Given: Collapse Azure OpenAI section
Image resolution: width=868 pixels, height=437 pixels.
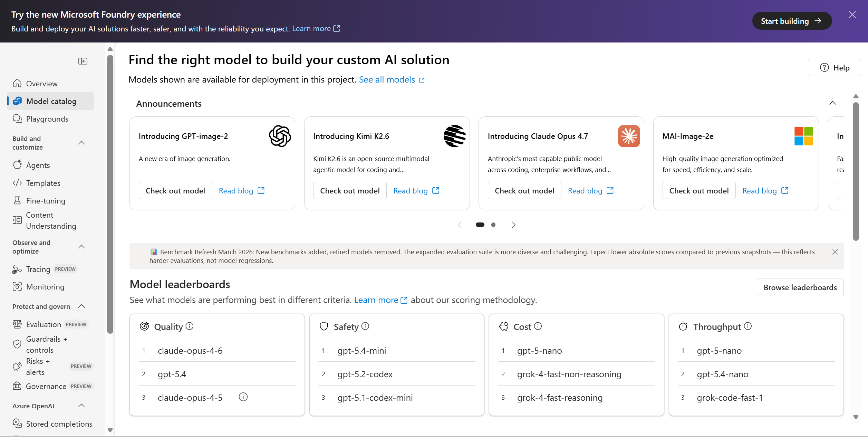Looking at the screenshot, I should [x=81, y=406].
